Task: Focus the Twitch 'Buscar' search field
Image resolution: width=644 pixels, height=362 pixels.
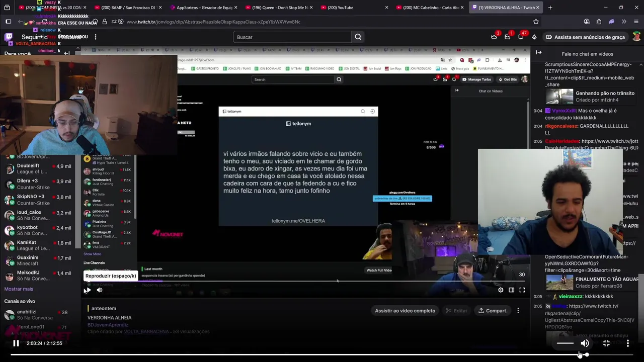Action: 292,37
